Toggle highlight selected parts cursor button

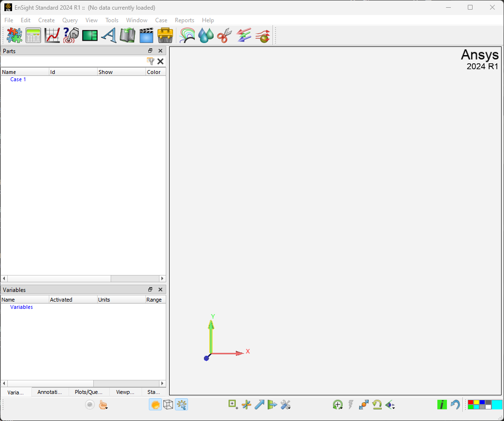pyautogui.click(x=181, y=405)
